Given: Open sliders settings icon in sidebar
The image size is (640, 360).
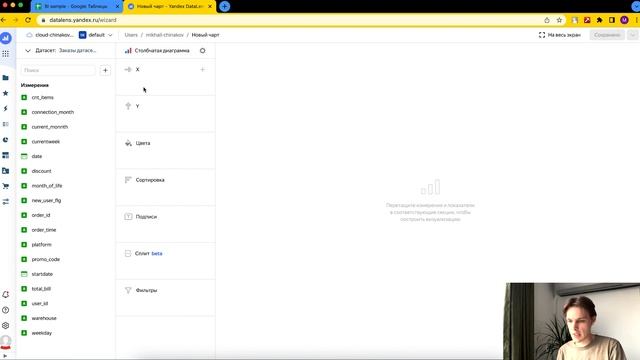Looking at the screenshot, I should click(x=6, y=202).
